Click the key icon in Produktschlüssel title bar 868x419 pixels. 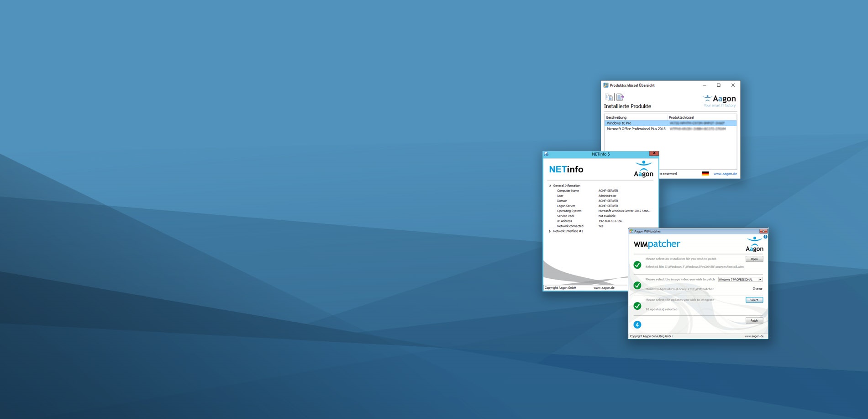[606, 85]
